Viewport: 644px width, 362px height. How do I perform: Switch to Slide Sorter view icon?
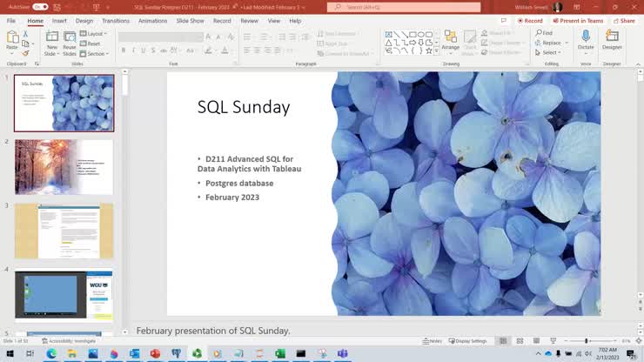[x=520, y=341]
